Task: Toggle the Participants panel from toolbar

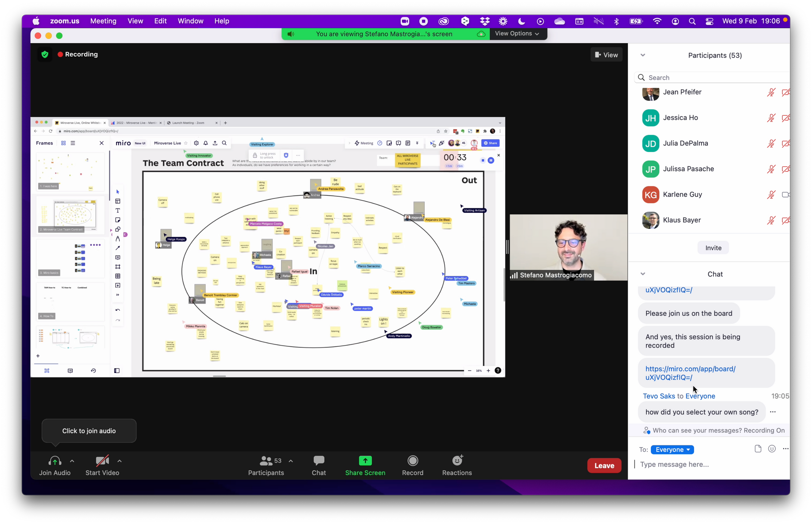Action: [266, 461]
